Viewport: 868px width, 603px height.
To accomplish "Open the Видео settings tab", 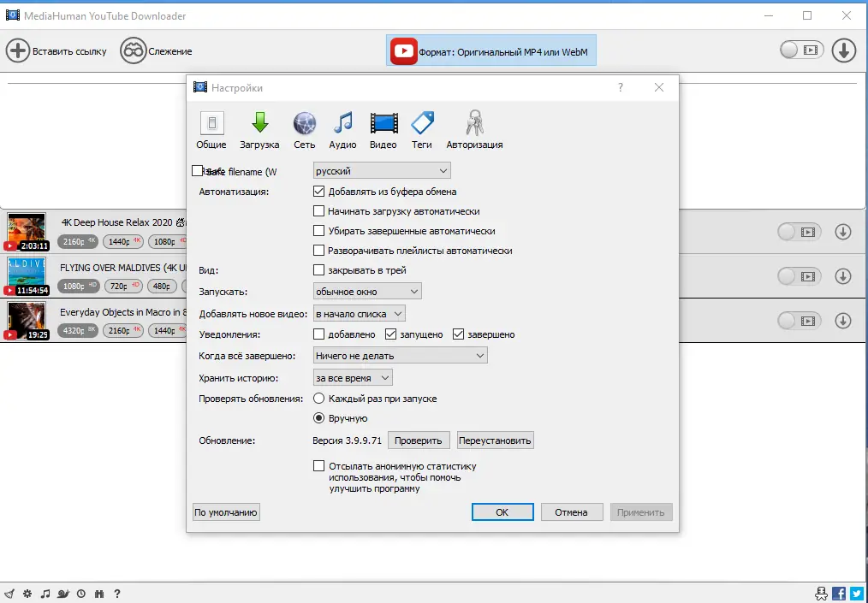I will (383, 130).
